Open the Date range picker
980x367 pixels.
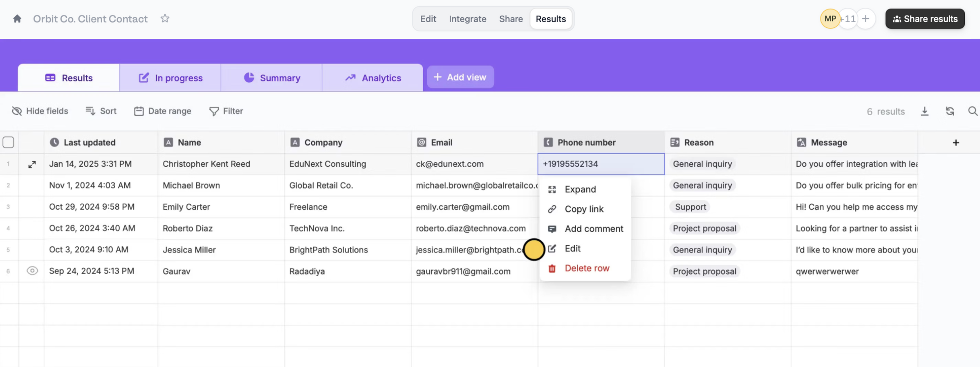click(163, 111)
